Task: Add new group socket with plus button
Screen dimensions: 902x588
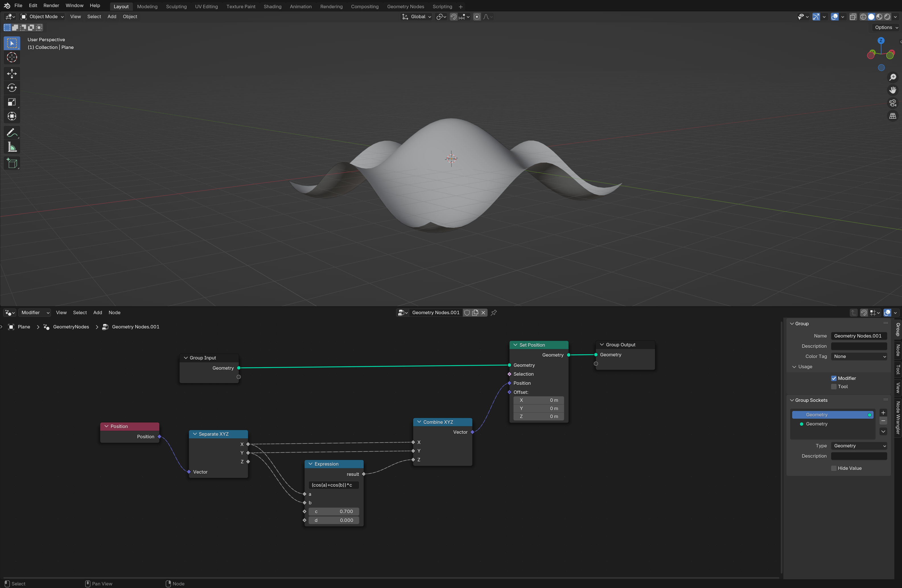Action: [883, 413]
